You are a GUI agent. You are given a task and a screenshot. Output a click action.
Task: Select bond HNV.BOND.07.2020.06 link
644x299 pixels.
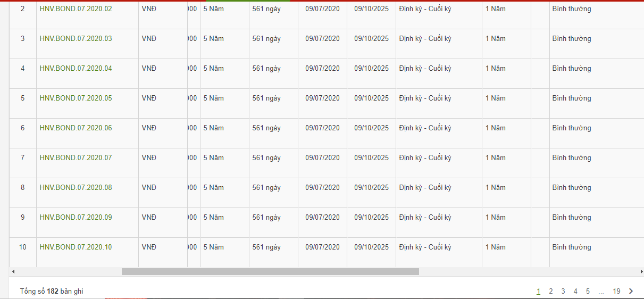click(x=76, y=128)
